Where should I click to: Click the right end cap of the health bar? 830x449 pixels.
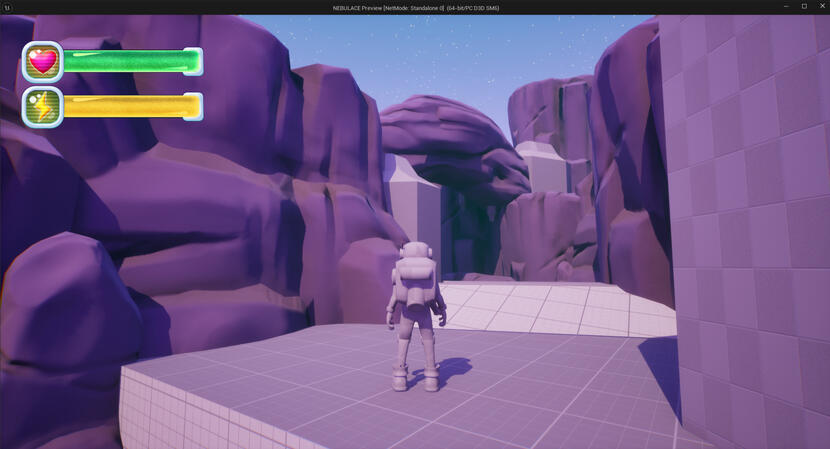click(x=194, y=62)
